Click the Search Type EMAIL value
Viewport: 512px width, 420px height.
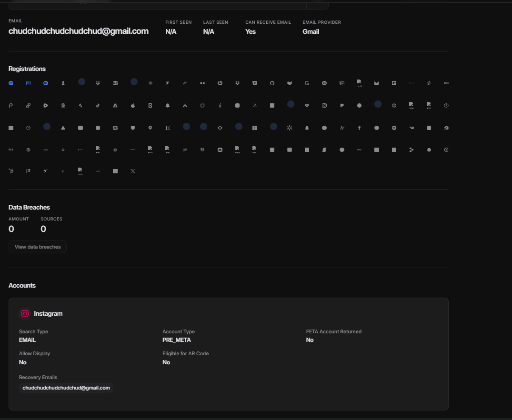pos(28,340)
